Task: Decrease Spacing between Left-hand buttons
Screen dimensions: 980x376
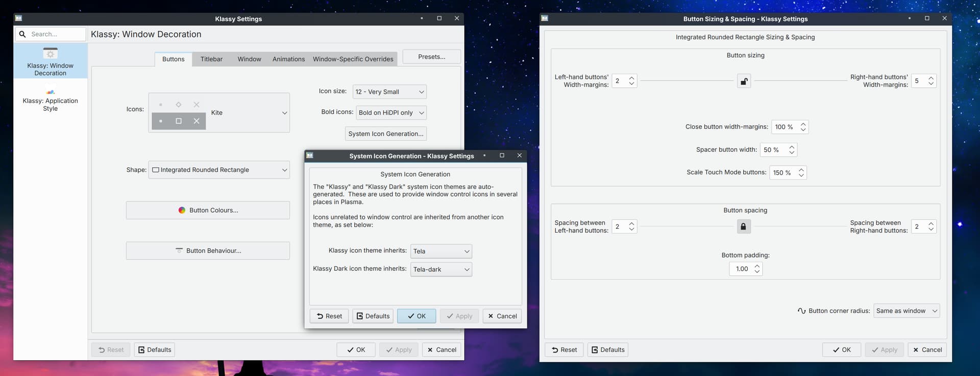Action: point(632,230)
